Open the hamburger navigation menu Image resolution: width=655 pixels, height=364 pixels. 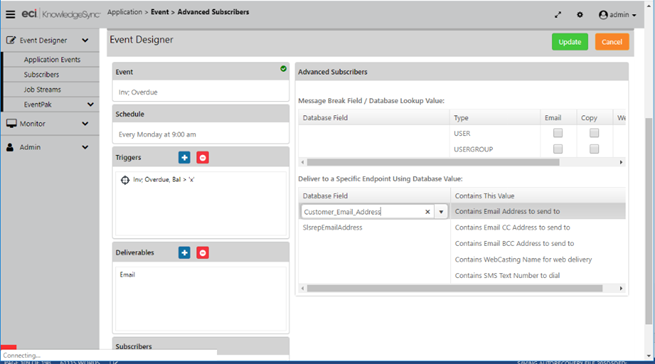tap(10, 15)
